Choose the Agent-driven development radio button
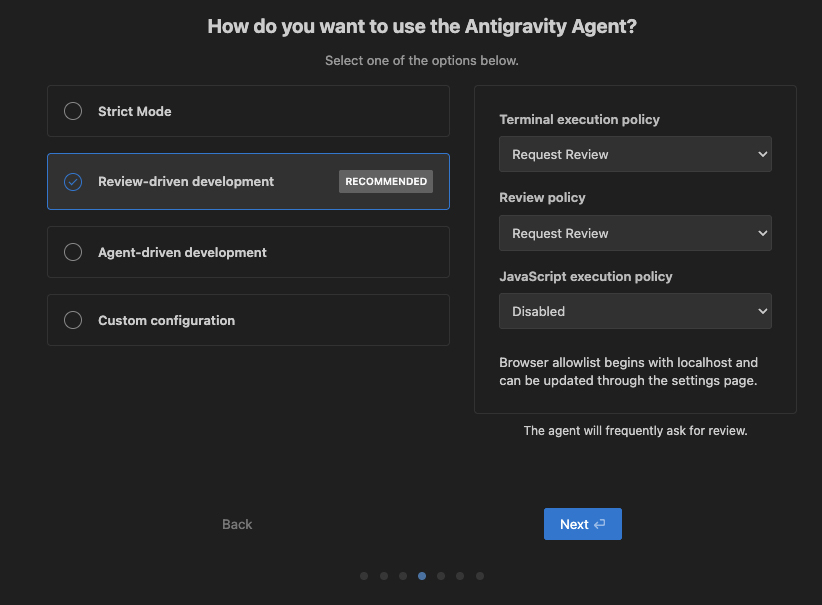The image size is (822, 605). point(73,252)
